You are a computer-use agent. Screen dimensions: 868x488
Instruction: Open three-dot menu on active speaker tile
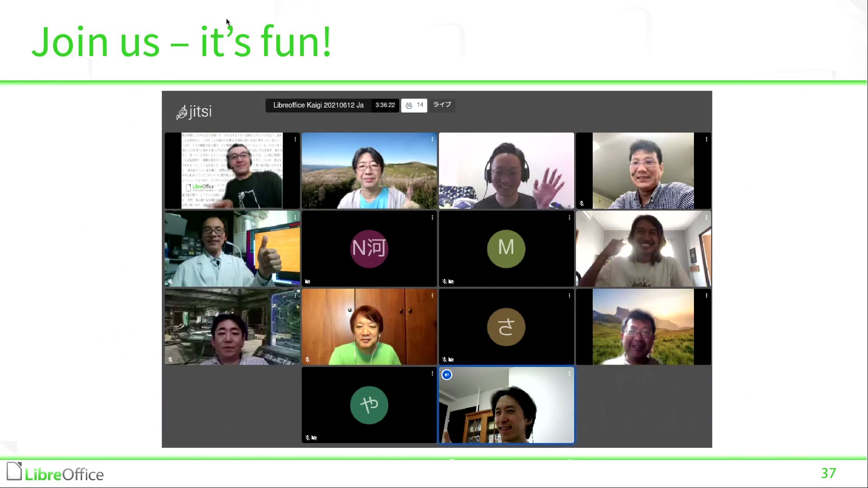(569, 374)
